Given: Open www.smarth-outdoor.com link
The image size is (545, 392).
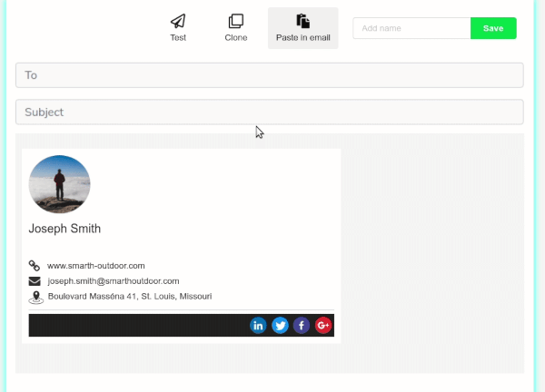Looking at the screenshot, I should pyautogui.click(x=96, y=266).
